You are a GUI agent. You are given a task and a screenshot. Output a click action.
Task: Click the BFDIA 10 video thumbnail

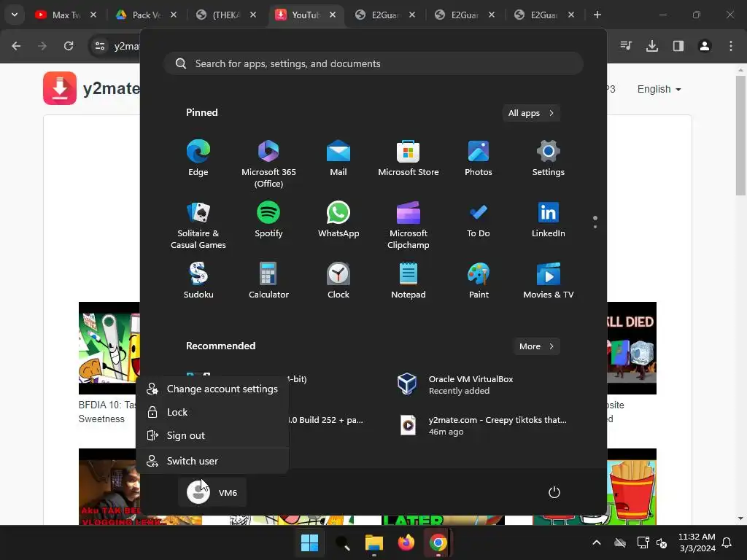(x=109, y=348)
